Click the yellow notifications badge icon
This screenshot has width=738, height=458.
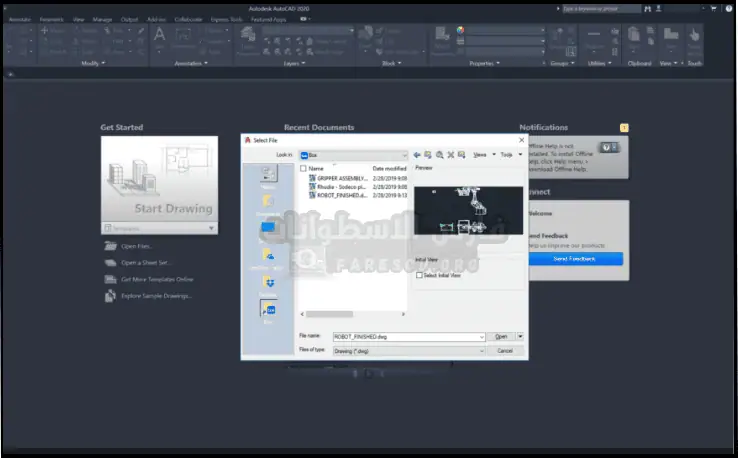(x=624, y=128)
